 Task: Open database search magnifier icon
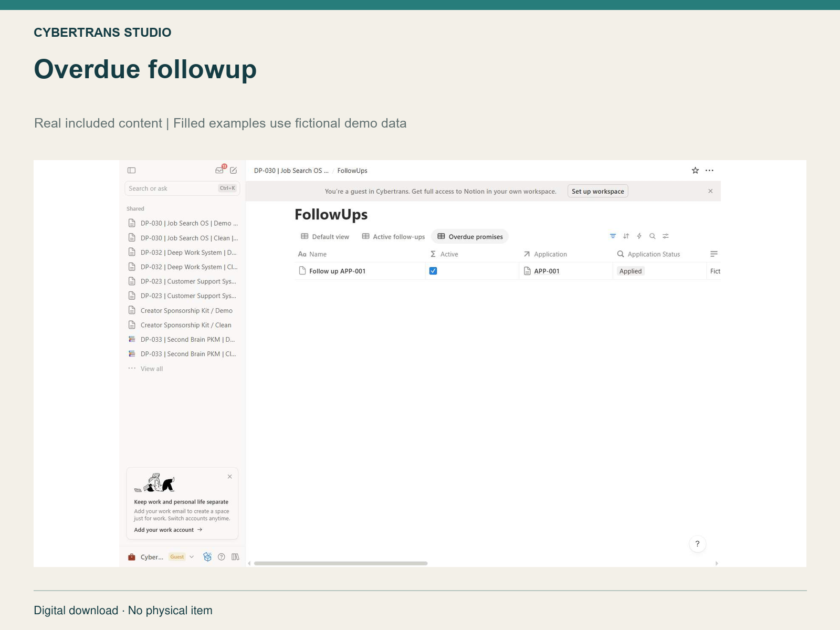point(652,236)
